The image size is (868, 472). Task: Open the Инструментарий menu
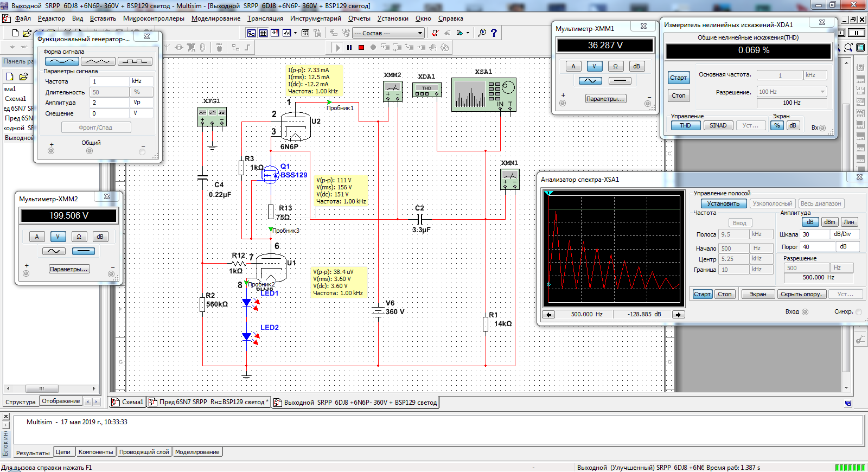coord(316,18)
